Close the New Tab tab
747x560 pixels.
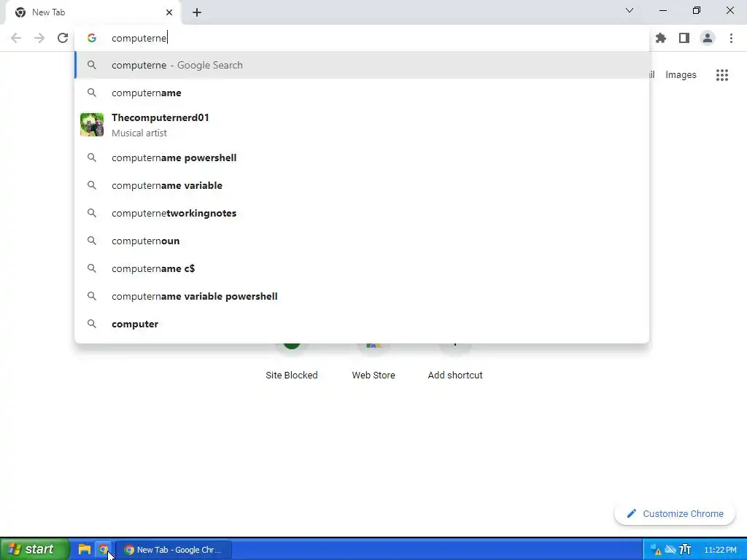coord(169,12)
